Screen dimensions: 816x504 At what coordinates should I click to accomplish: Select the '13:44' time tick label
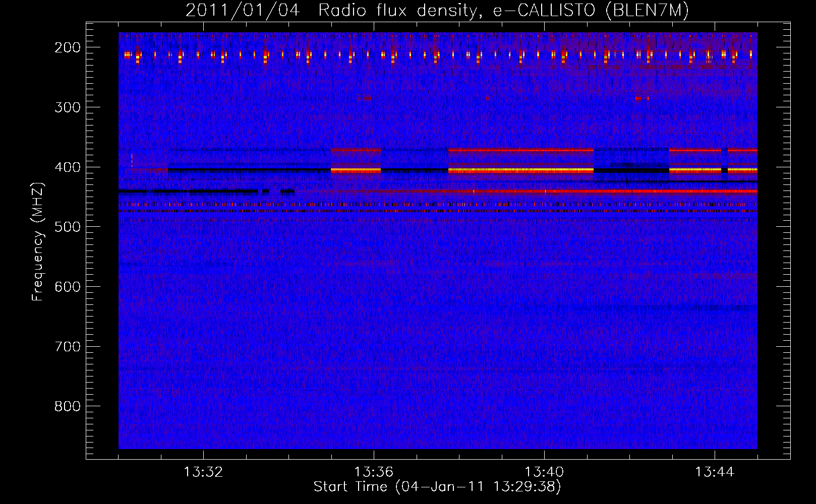point(715,472)
